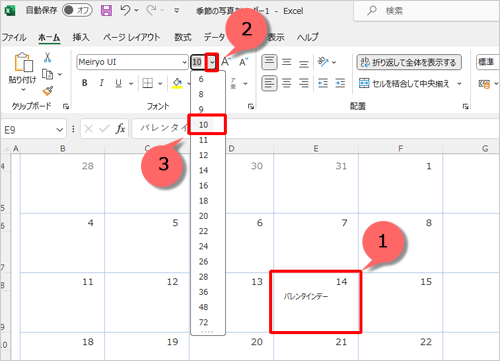
Task: Open the Meiryo UI font name dropdown
Action: 184,62
